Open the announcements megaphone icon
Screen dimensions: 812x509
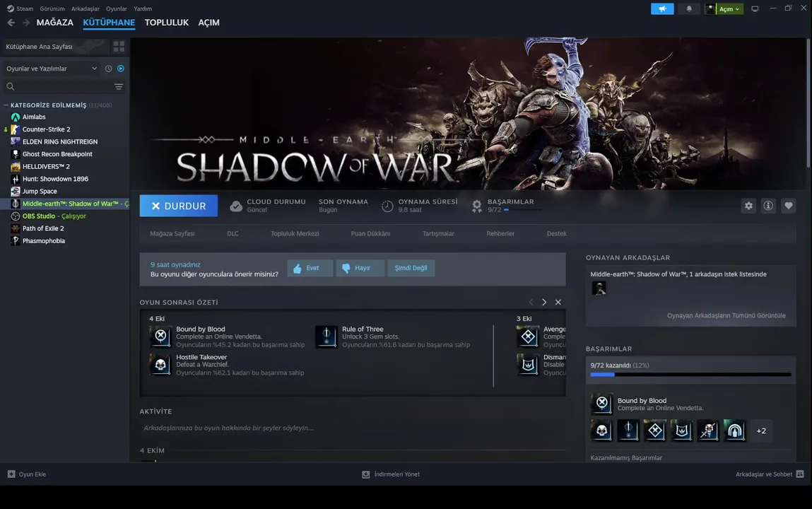coord(662,8)
